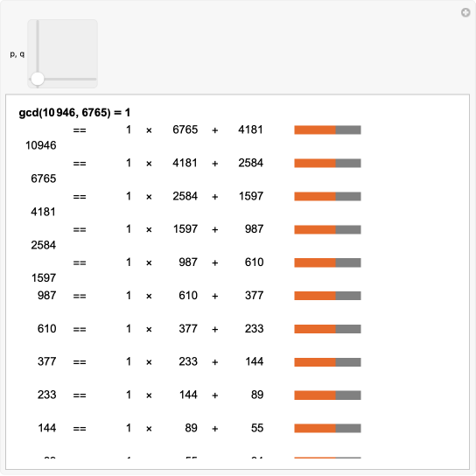Click the orange bar in the 987 row
Screen dimensions: 476x476
tap(315, 296)
